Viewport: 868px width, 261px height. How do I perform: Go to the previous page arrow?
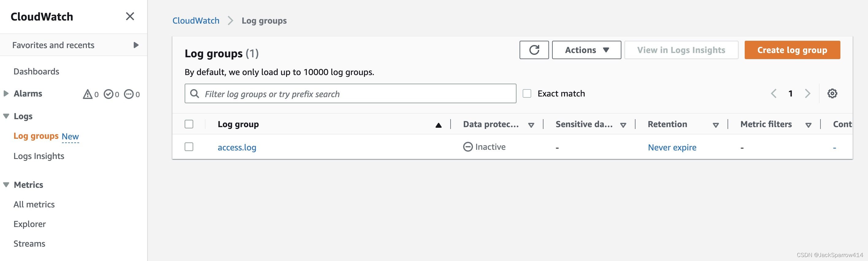pos(774,93)
